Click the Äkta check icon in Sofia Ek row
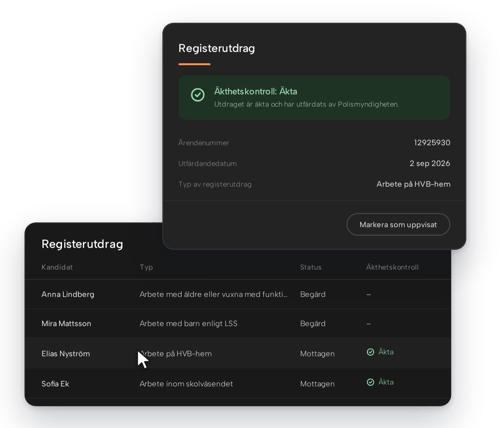Image resolution: width=500 pixels, height=428 pixels. (370, 382)
